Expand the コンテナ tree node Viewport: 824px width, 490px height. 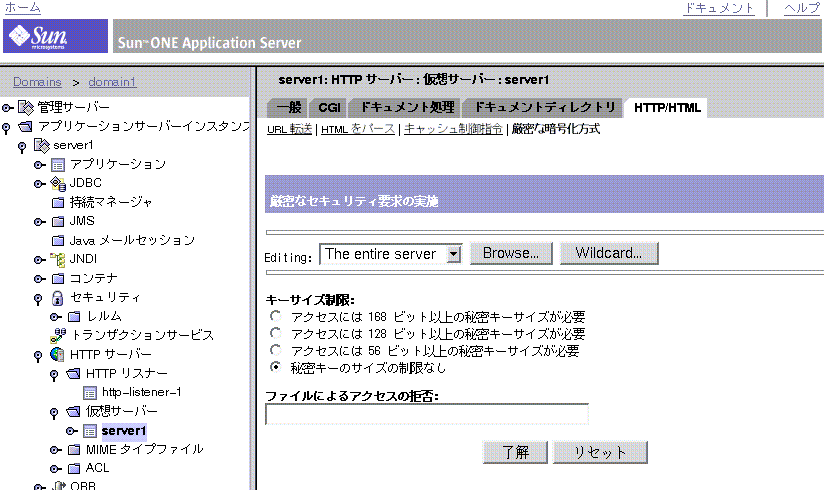point(39,279)
